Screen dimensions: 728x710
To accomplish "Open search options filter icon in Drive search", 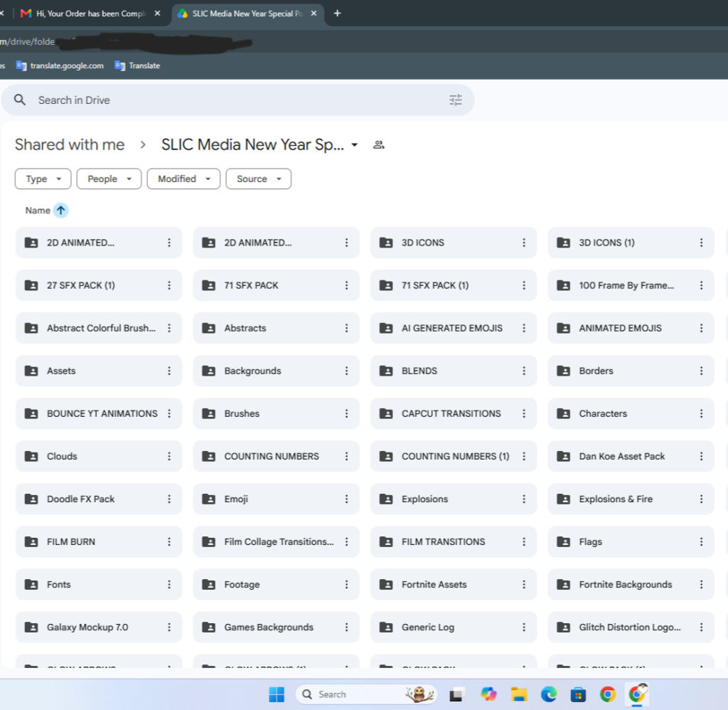I will (456, 100).
